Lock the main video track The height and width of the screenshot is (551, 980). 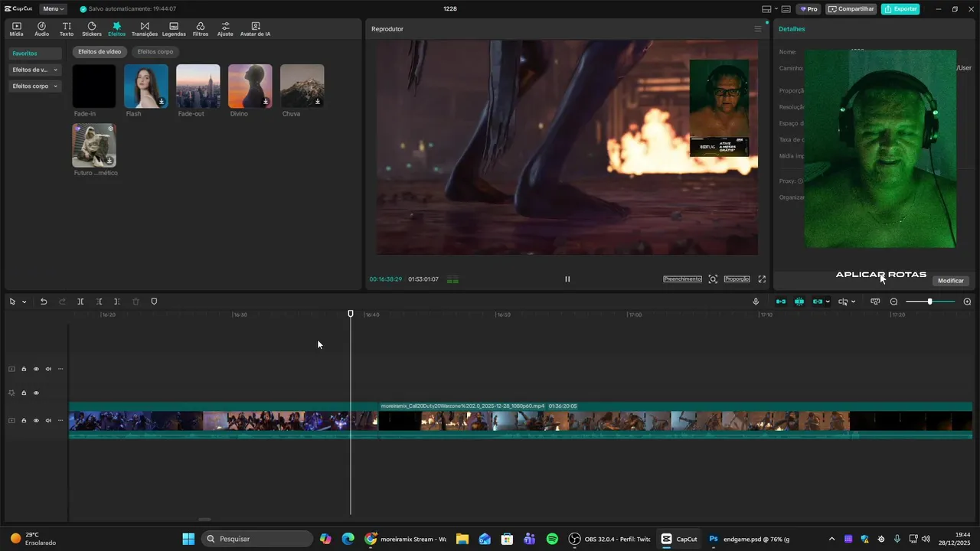click(24, 420)
